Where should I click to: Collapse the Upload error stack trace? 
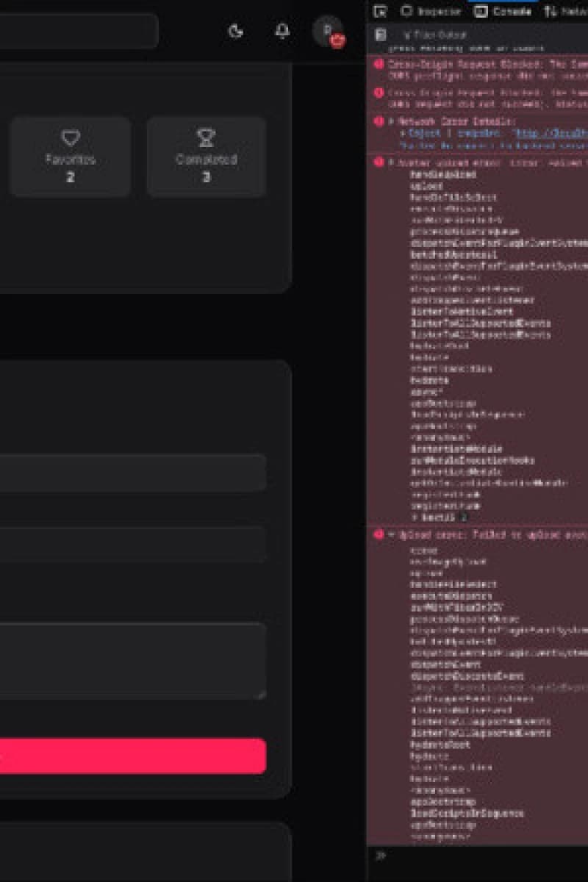tap(392, 535)
